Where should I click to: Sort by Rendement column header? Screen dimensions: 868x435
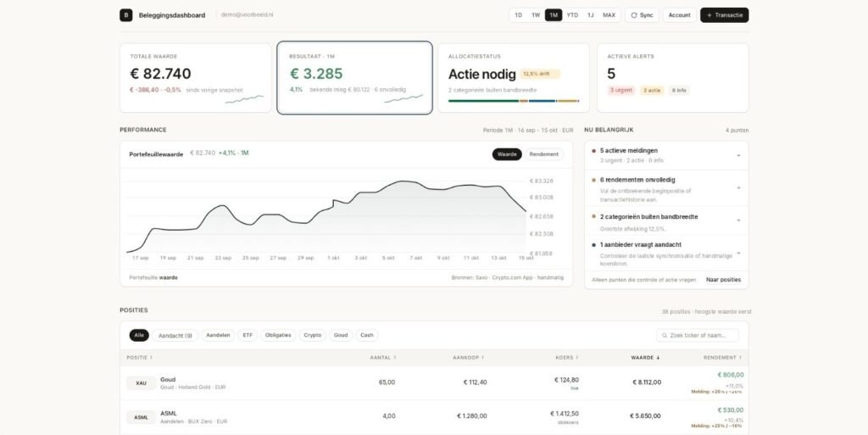(723, 358)
